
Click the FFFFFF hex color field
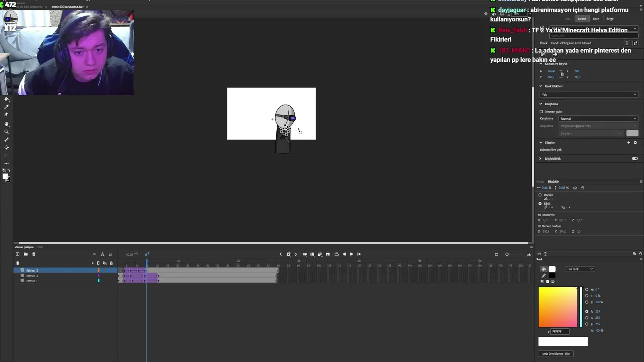pos(559,332)
